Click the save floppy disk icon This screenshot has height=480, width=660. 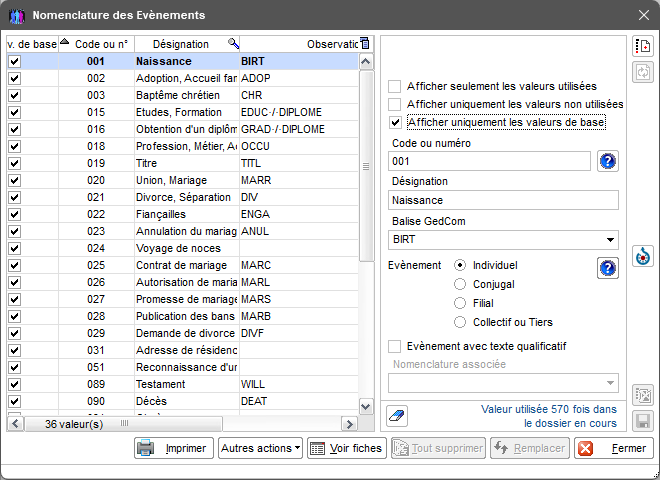pyautogui.click(x=643, y=421)
